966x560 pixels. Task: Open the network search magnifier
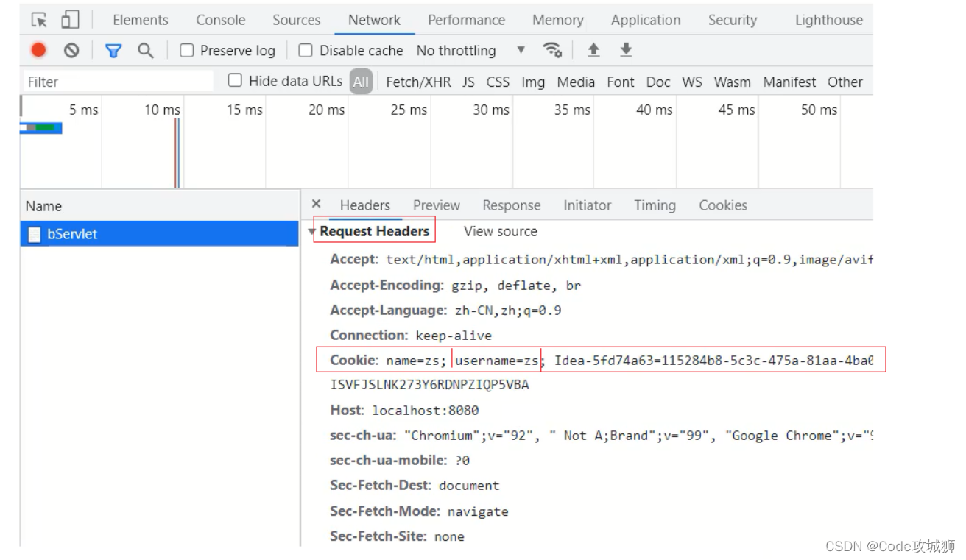point(146,50)
